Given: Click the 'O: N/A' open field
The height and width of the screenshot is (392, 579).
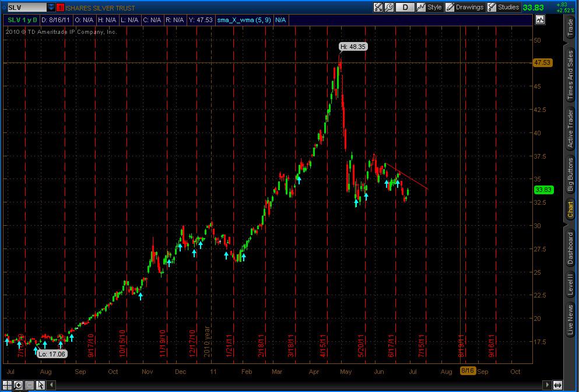Looking at the screenshot, I should [x=84, y=20].
